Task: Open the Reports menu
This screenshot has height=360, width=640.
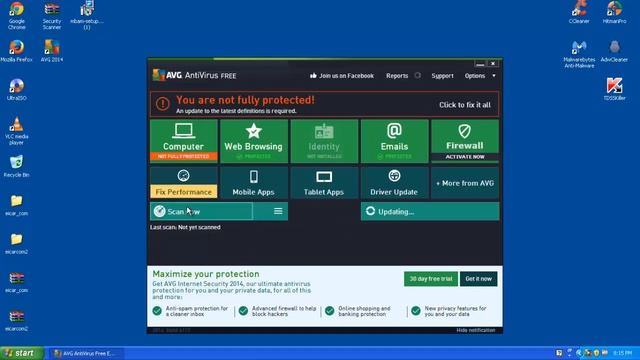Action: coord(397,76)
